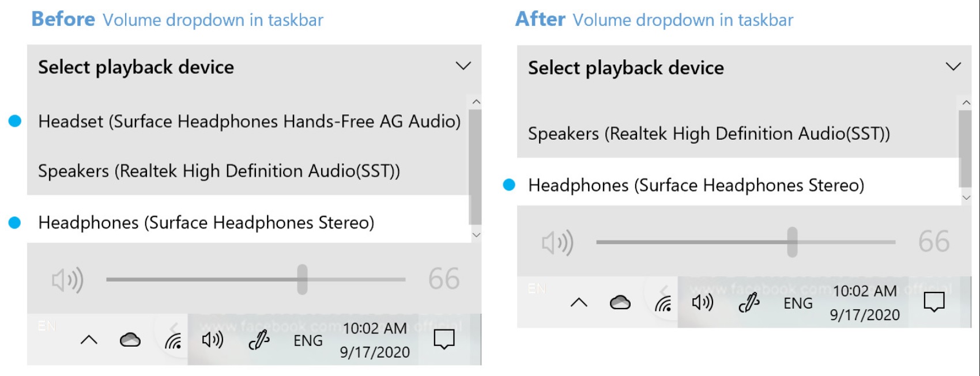Collapse Select playback device chevron in Before panel
Screen dimensions: 980x376
[x=463, y=66]
